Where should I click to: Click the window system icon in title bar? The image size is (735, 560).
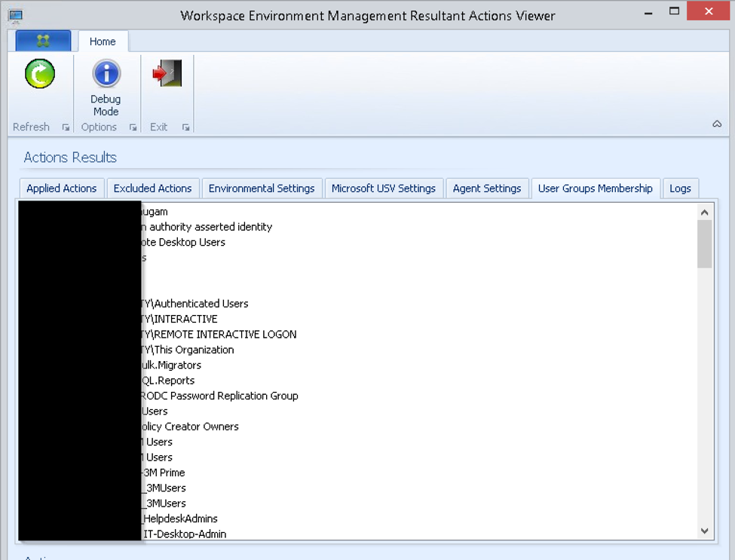[16, 16]
